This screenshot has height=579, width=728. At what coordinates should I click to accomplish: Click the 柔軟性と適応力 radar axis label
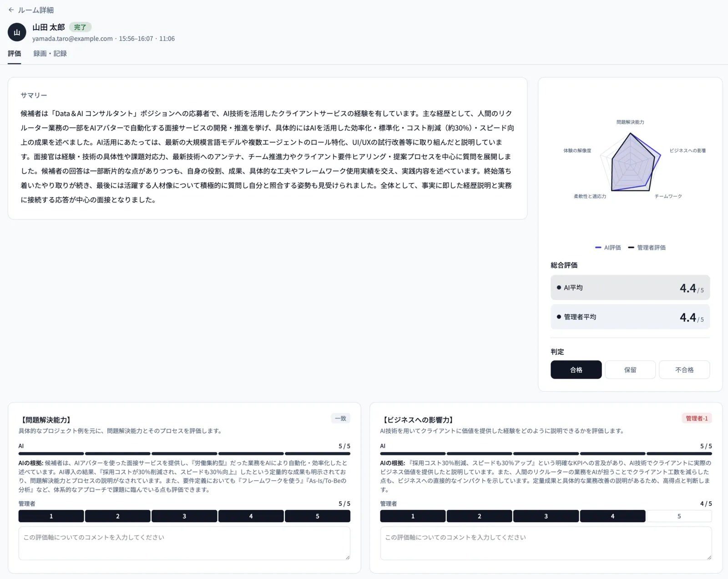point(590,196)
